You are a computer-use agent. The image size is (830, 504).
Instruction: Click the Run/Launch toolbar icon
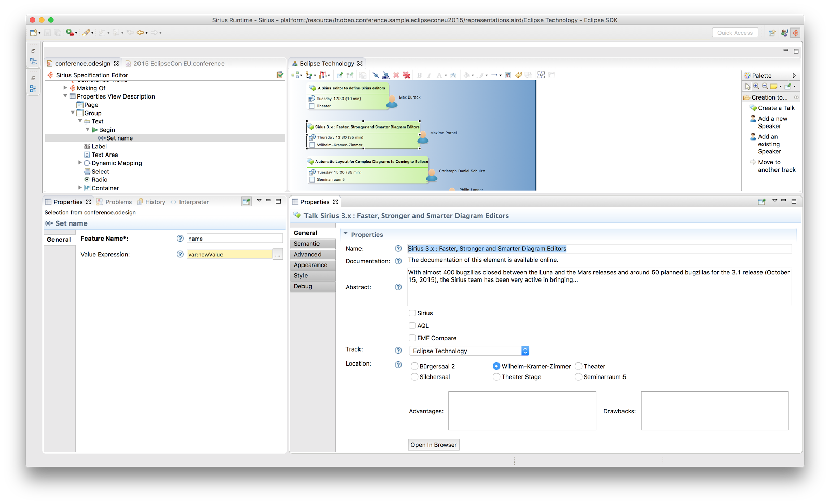point(70,33)
